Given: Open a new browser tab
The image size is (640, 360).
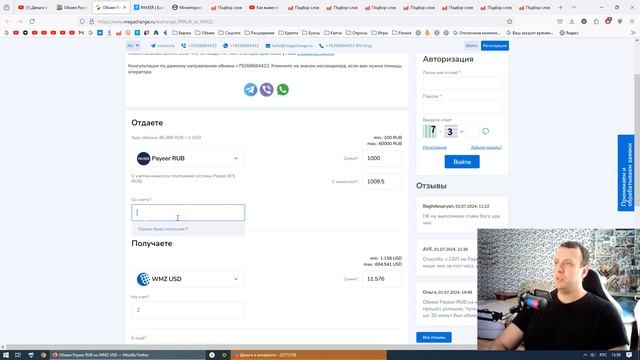Looking at the screenshot, I should tap(560, 7).
